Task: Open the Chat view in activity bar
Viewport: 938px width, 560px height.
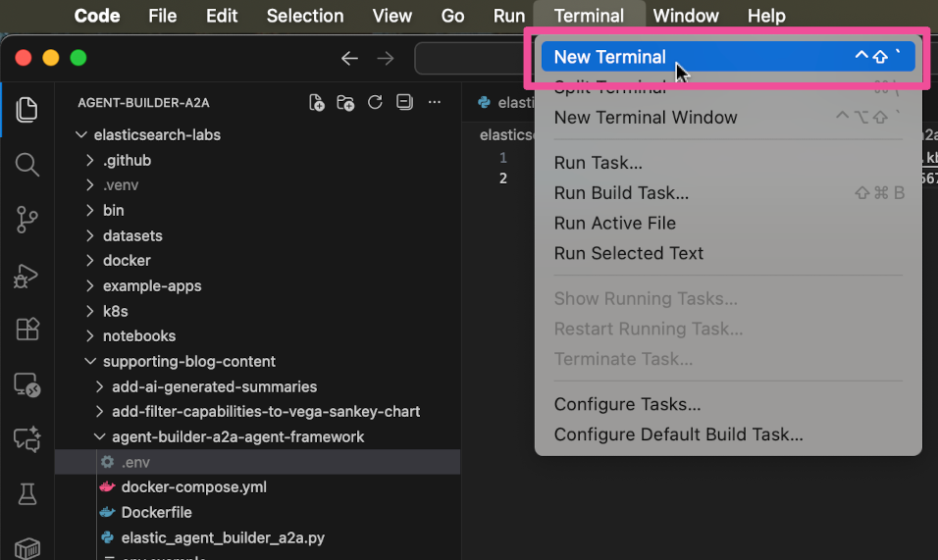Action: tap(26, 439)
